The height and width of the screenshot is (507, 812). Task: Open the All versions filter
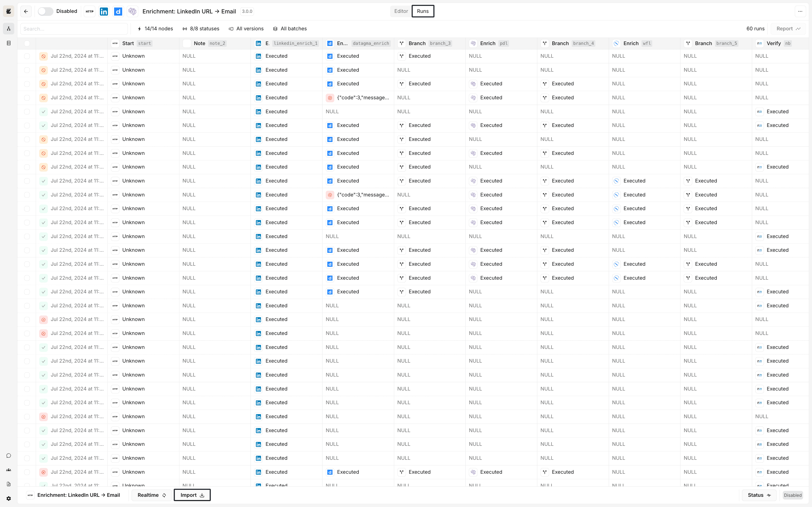246,29
